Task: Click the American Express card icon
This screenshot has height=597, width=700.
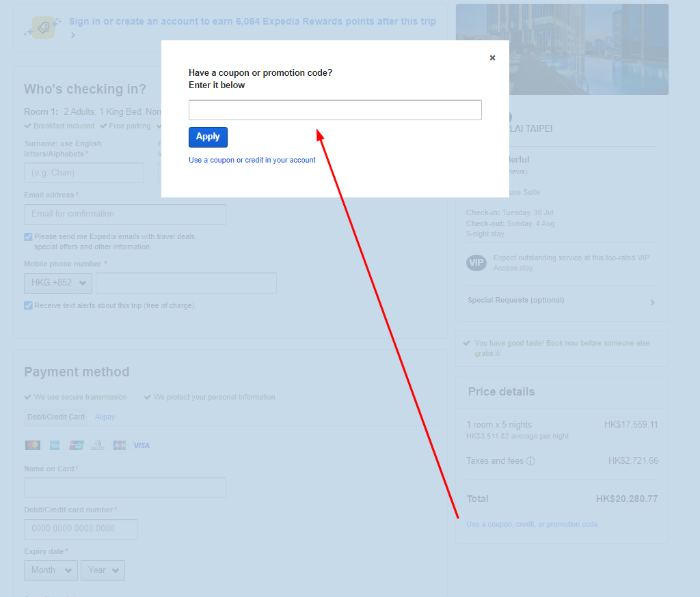Action: point(55,445)
